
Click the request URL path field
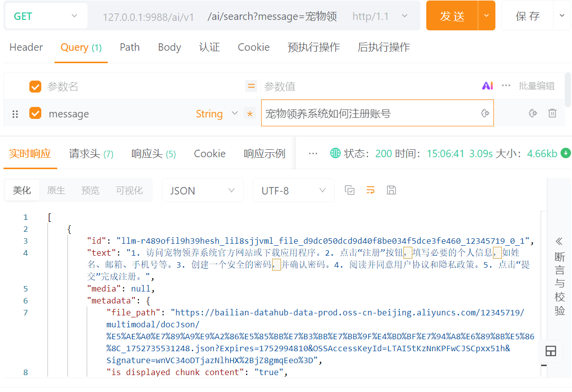click(272, 16)
